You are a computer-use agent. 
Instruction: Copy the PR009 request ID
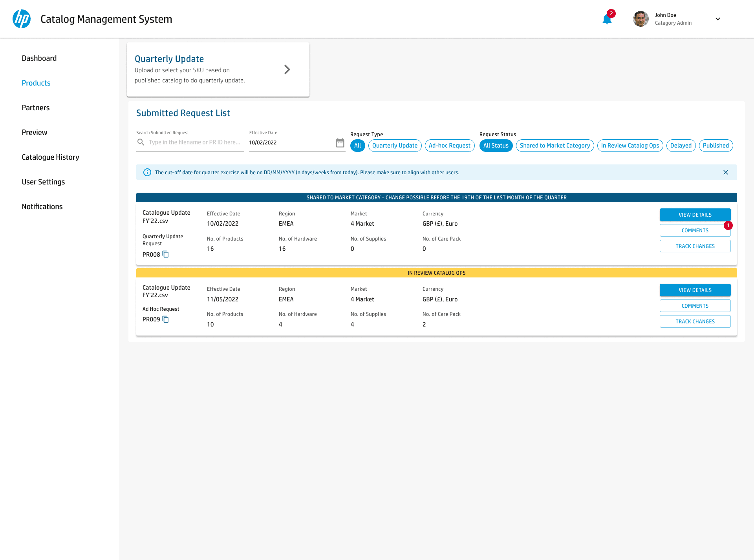point(166,319)
